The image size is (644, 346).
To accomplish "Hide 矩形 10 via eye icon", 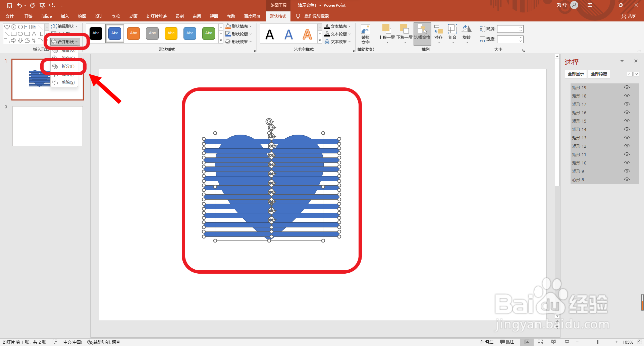I will (x=627, y=163).
